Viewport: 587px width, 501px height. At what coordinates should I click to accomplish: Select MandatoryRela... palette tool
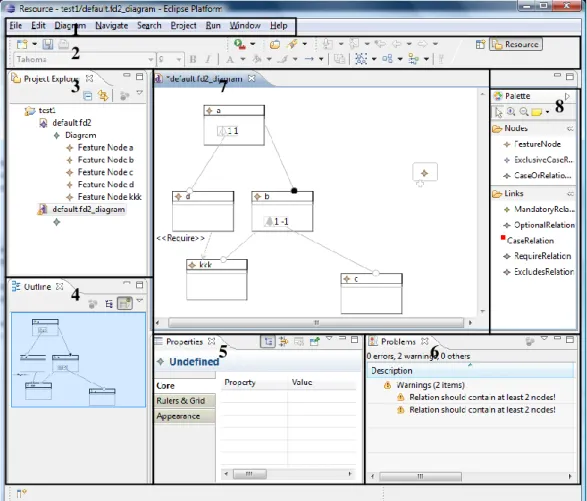(x=538, y=209)
